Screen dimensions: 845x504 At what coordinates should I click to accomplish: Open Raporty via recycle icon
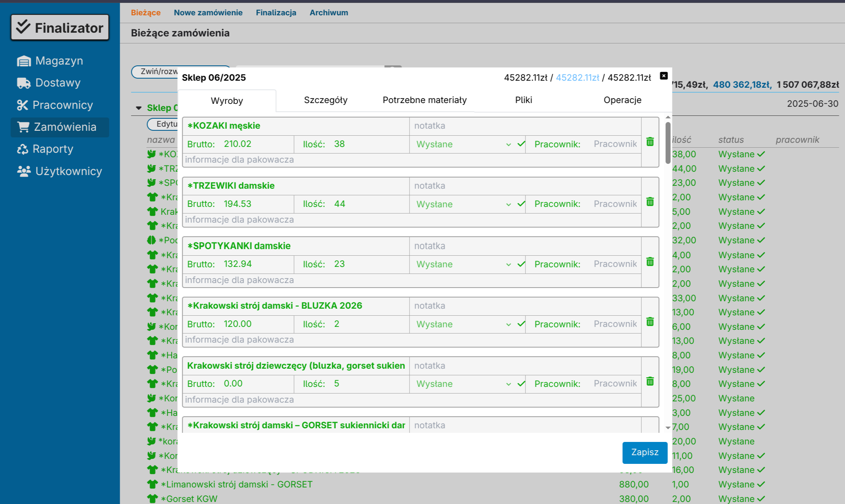point(22,149)
